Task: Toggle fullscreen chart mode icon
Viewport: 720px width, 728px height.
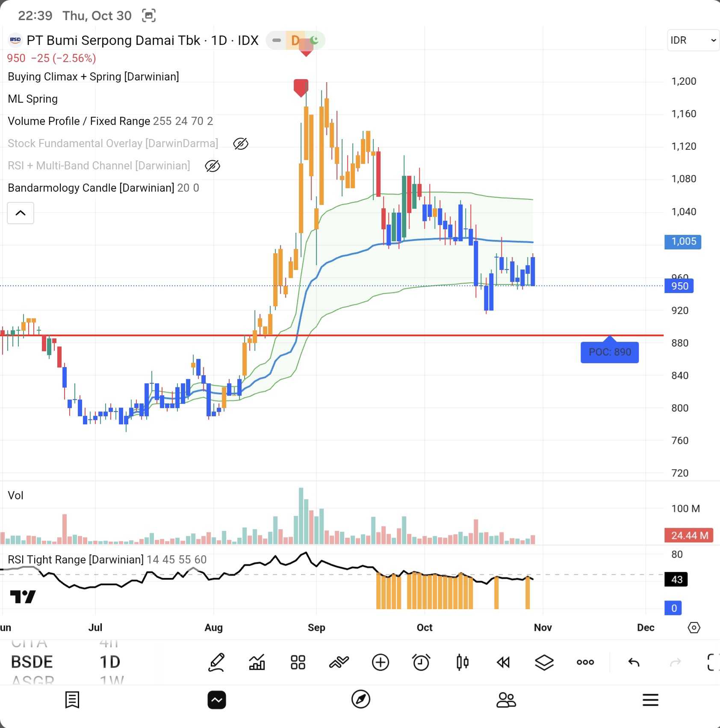Action: coord(713,662)
